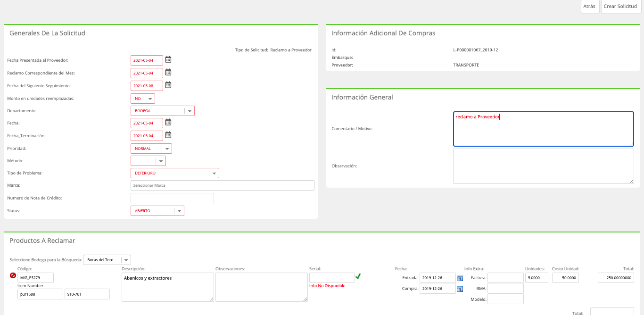644x315 pixels.
Task: Click the Fecha del Siguiente Seguimiento date field
Action: pyautogui.click(x=147, y=86)
